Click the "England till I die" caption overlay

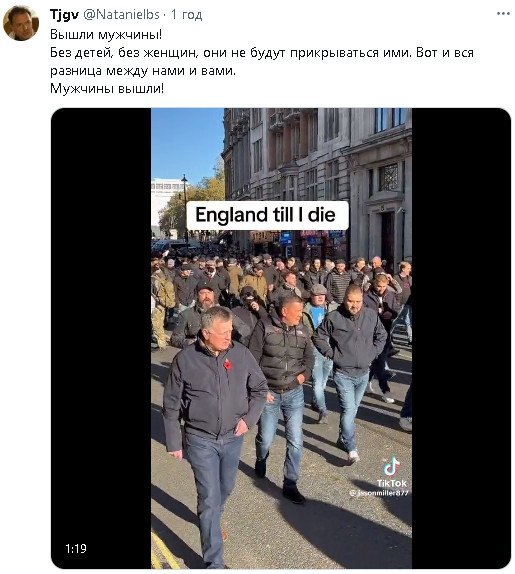[x=267, y=215]
